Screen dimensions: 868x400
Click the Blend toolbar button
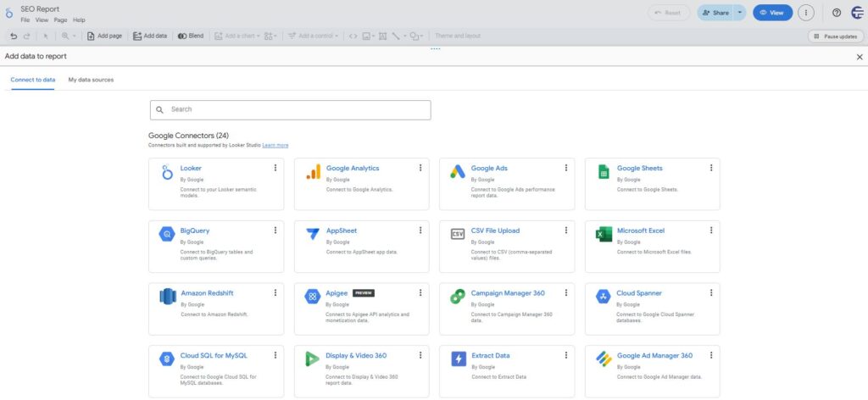tap(191, 36)
